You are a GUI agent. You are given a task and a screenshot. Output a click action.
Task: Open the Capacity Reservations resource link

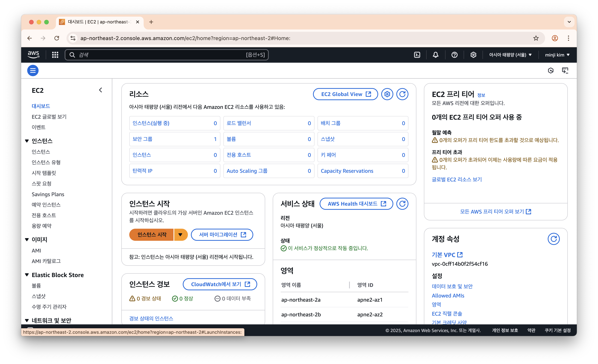coord(347,171)
